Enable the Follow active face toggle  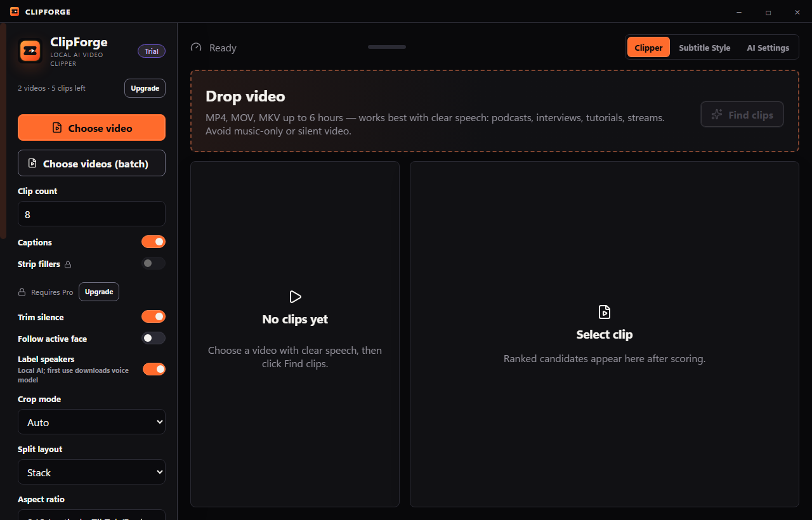point(154,338)
